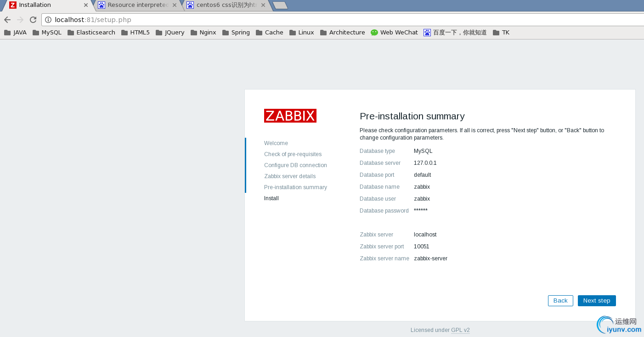Click the default database port value

point(423,175)
